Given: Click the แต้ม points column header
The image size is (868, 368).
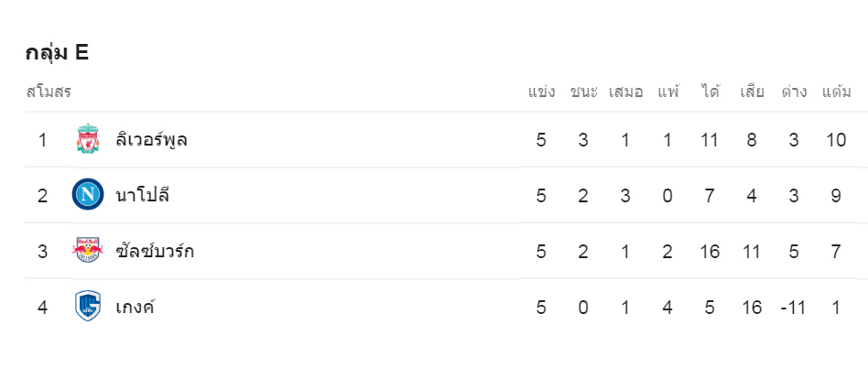Looking at the screenshot, I should 837,92.
